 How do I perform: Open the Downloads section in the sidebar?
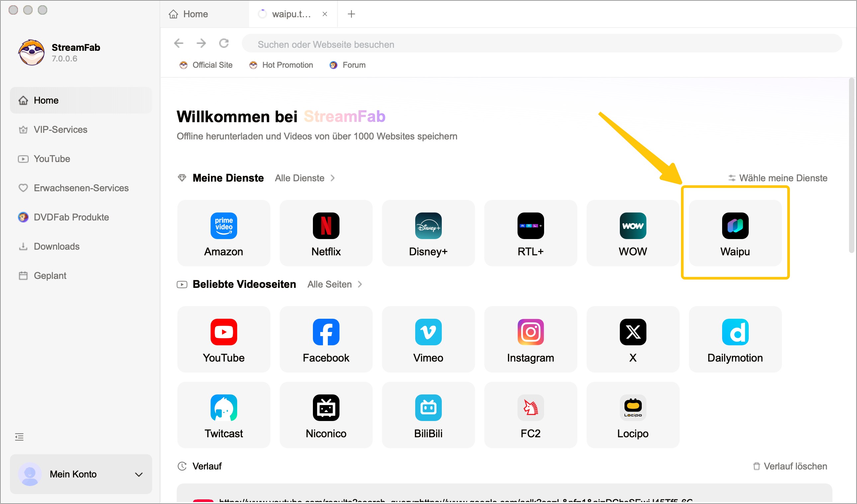click(x=56, y=246)
